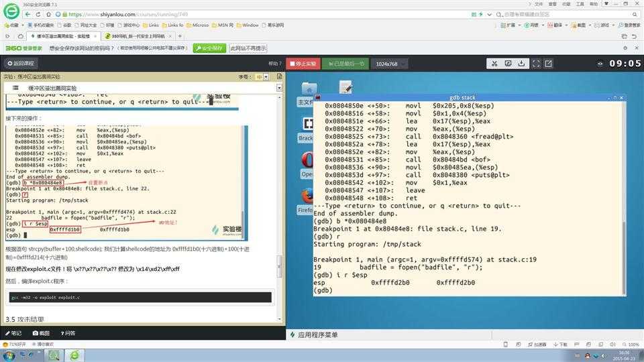
Task: Open the Links bookmark folder
Action: click(x=151, y=25)
